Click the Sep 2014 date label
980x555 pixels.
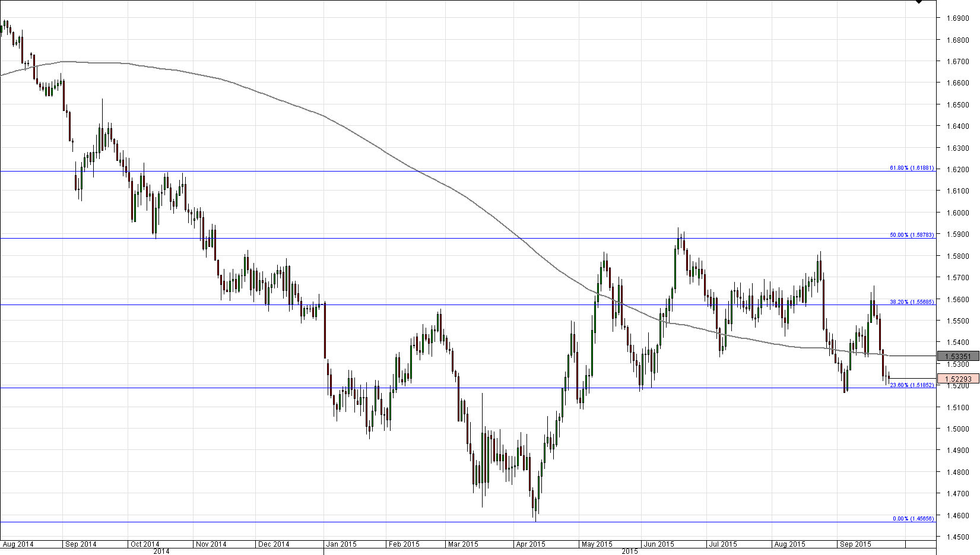coord(81,544)
